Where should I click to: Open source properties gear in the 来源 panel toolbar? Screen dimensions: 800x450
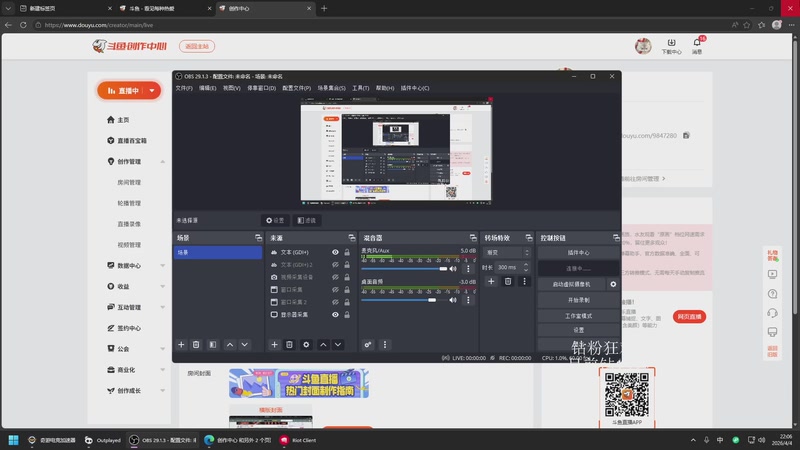(x=306, y=345)
